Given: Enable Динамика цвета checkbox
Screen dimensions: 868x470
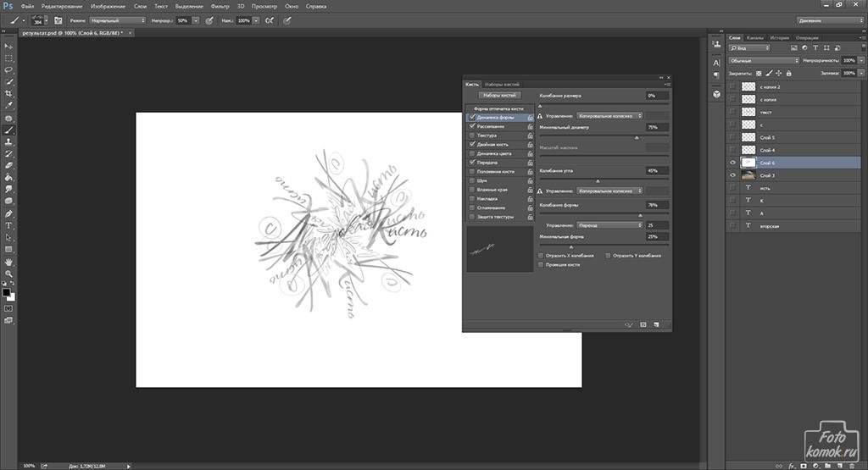Looking at the screenshot, I should coord(471,153).
